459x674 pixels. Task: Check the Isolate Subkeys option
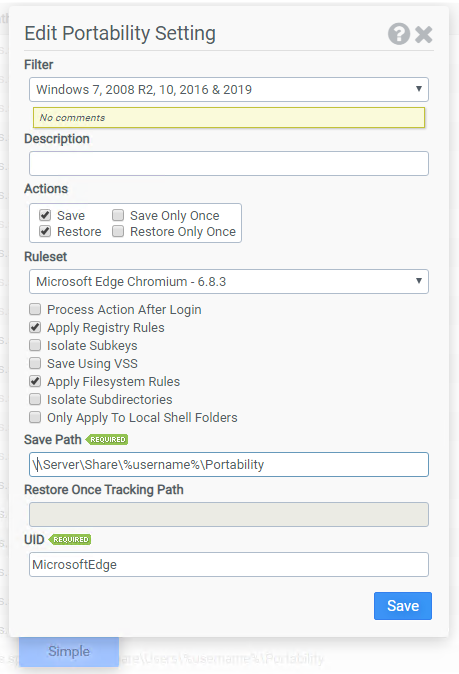(35, 345)
